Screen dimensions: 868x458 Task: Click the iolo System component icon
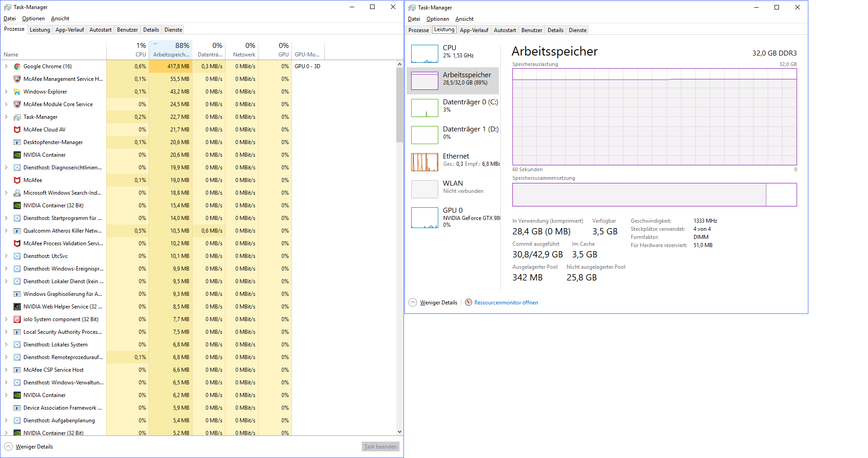point(17,319)
